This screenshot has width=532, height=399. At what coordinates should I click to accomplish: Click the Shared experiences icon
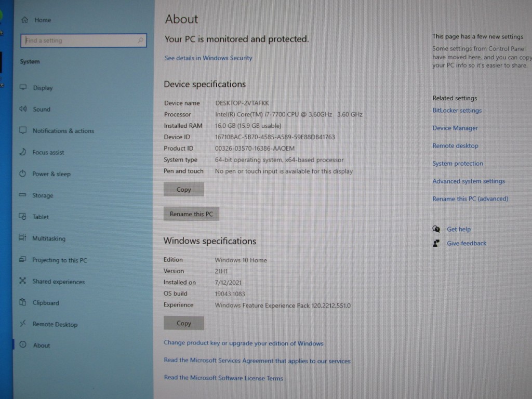pyautogui.click(x=23, y=281)
